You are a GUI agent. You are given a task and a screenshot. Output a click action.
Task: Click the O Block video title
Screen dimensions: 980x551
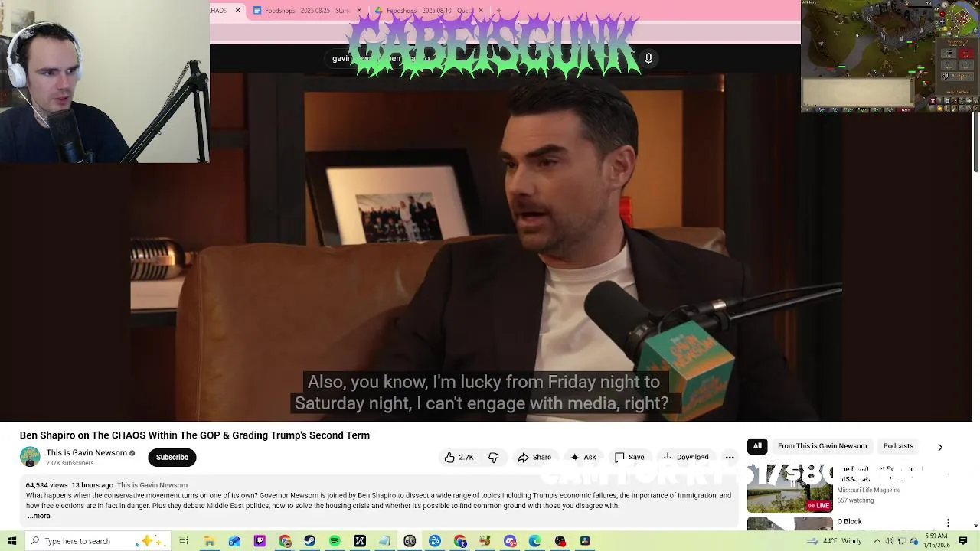coord(849,522)
